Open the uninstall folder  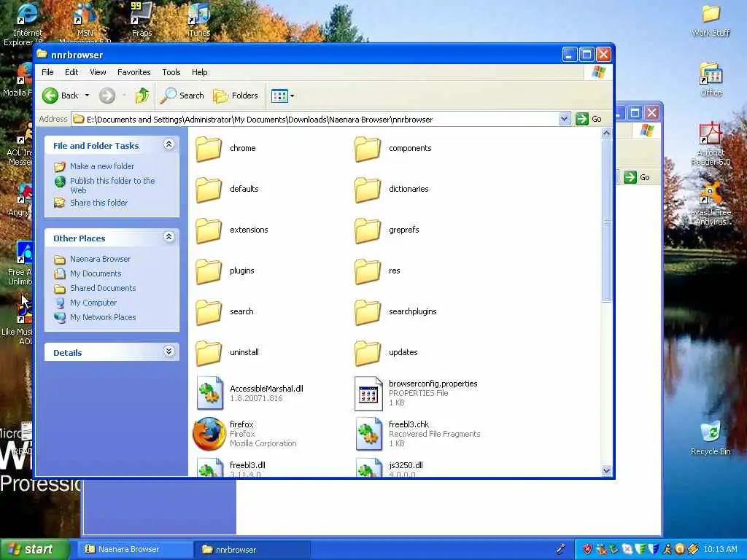click(227, 353)
